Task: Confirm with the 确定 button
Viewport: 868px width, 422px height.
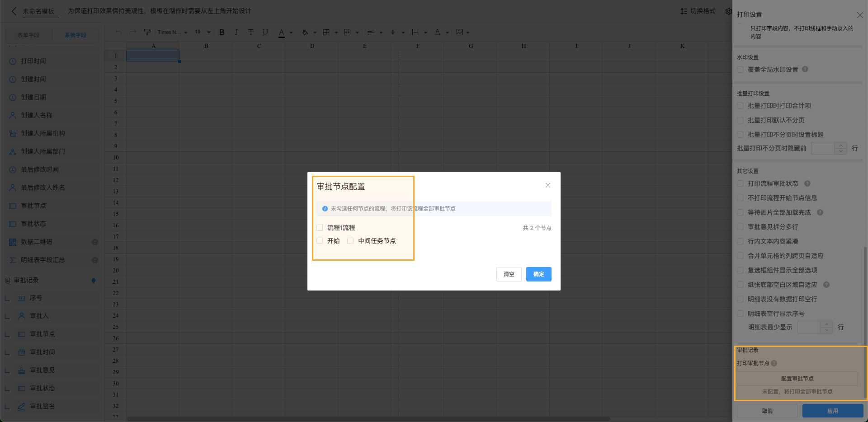Action: [x=539, y=274]
